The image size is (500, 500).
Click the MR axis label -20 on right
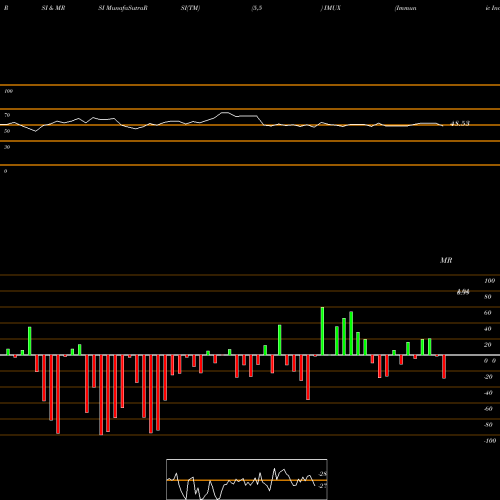pyautogui.click(x=488, y=377)
